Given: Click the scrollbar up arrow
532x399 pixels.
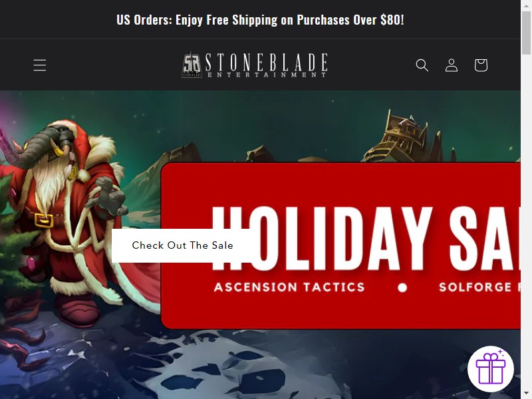Looking at the screenshot, I should (x=526, y=5).
